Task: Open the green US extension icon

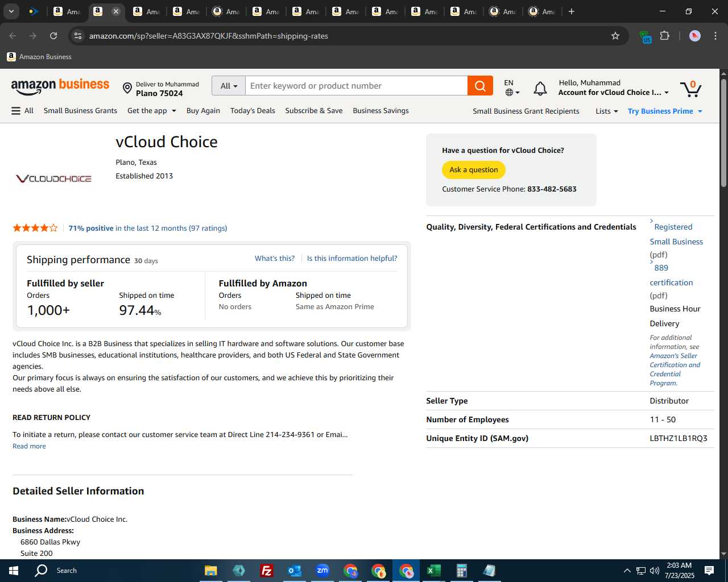Action: [x=646, y=37]
